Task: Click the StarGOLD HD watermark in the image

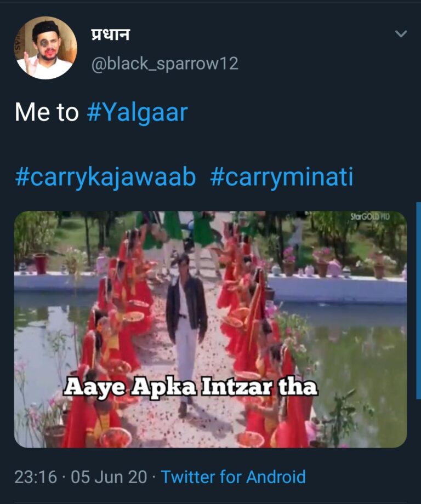Action: (x=370, y=216)
